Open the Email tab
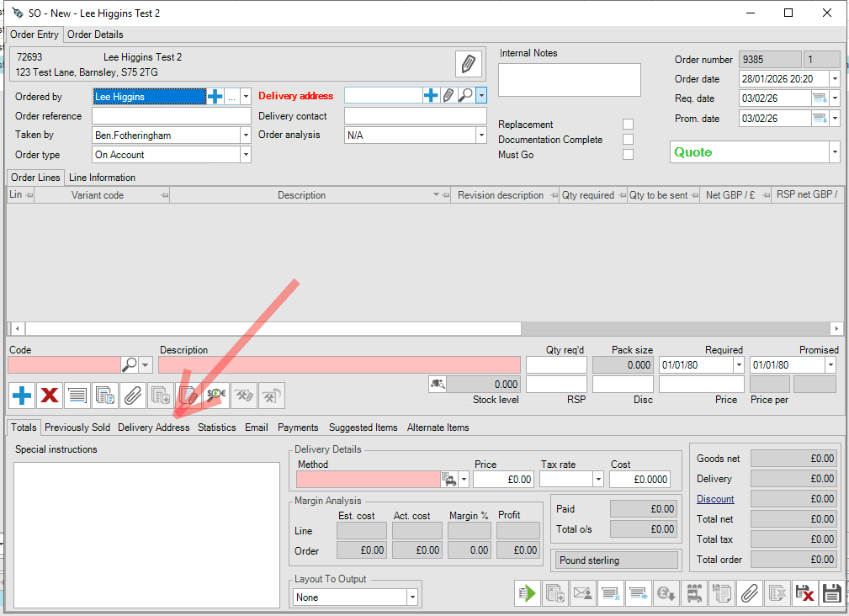This screenshot has height=616, width=849. point(257,427)
